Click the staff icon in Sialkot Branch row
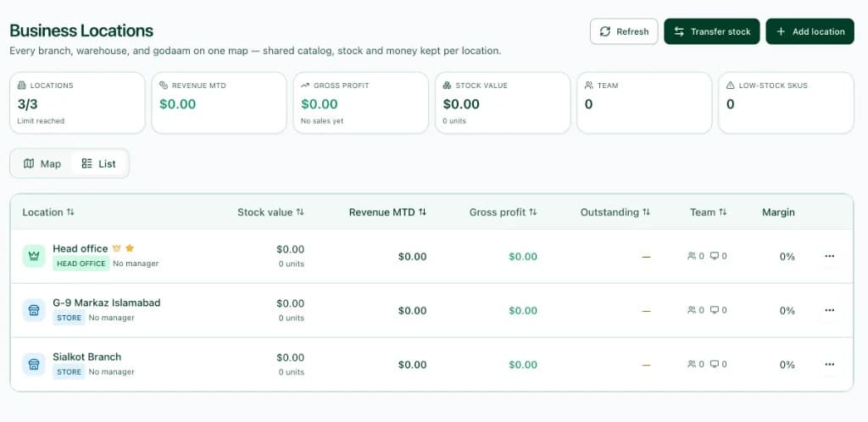Image resolution: width=868 pixels, height=422 pixels. coord(692,364)
